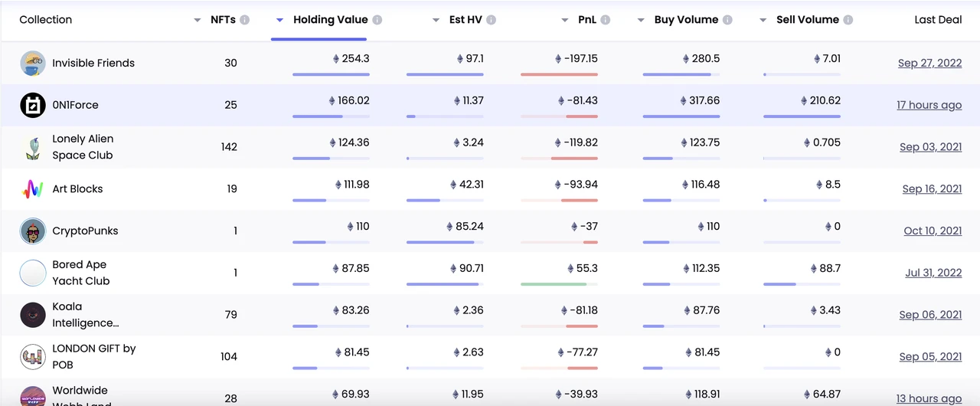Click Invisible Friends holding value bar
Screen dimensions: 980x406
tap(331, 74)
